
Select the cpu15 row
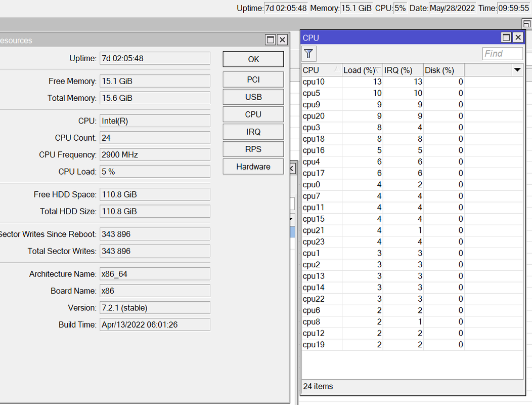pos(412,219)
